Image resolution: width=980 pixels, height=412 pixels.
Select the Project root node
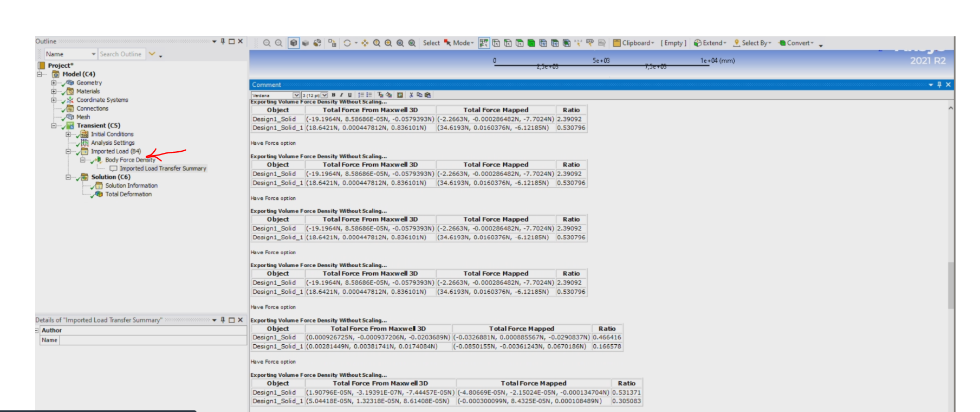(60, 66)
